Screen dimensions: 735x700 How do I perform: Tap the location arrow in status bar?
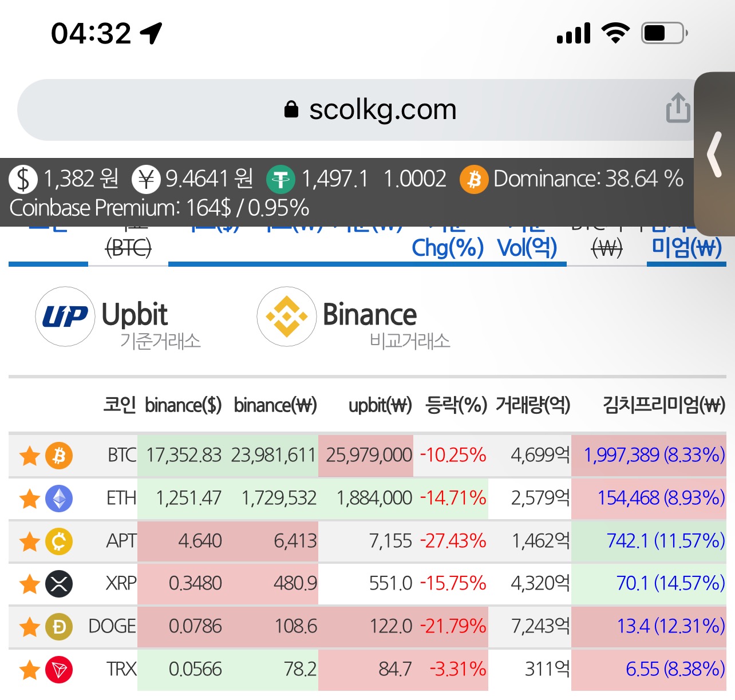point(151,33)
